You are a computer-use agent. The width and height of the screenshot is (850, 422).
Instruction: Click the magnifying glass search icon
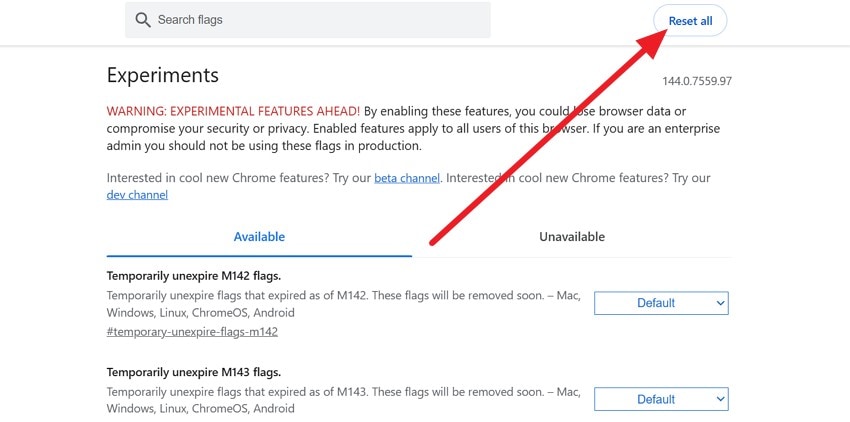pos(142,20)
